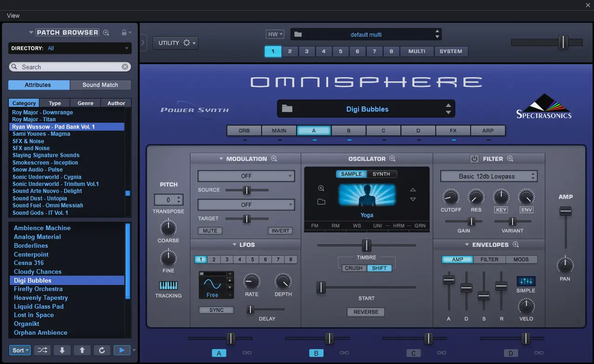Click the master volume slider top right

[x=563, y=42]
